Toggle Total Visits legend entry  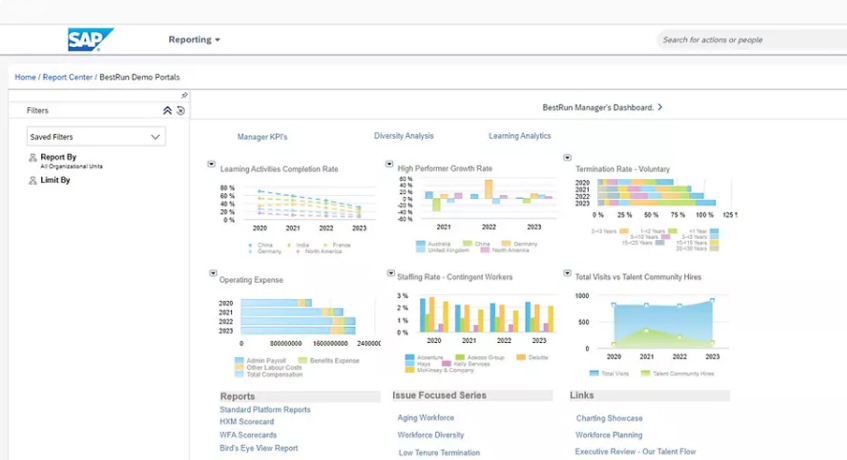pyautogui.click(x=614, y=373)
